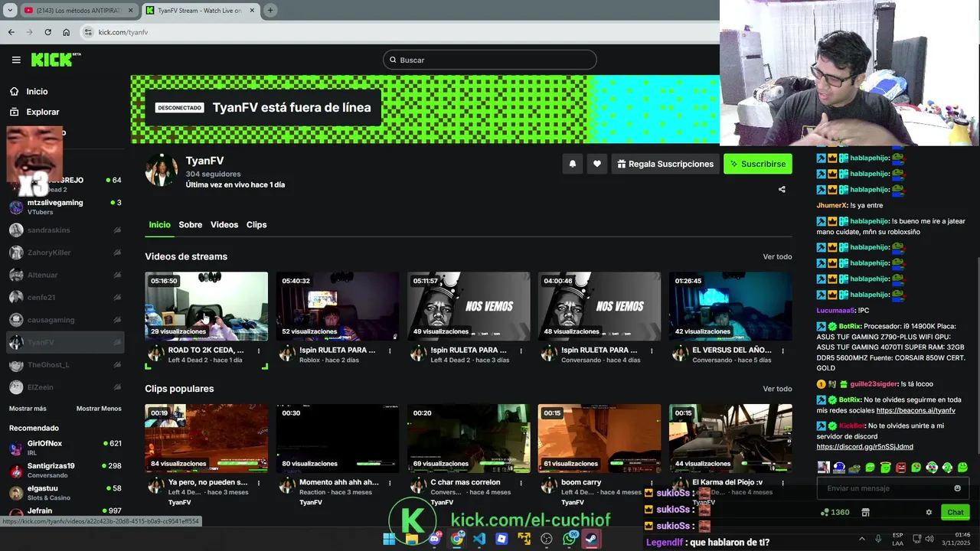Screen dimensions: 980x551
Task: Click the Suscribirse button
Action: coord(758,164)
